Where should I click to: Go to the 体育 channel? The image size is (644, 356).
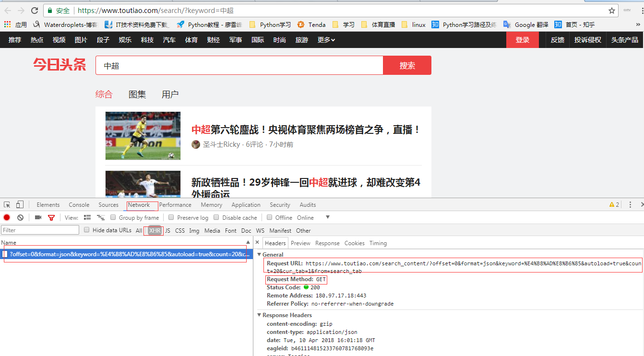(191, 40)
